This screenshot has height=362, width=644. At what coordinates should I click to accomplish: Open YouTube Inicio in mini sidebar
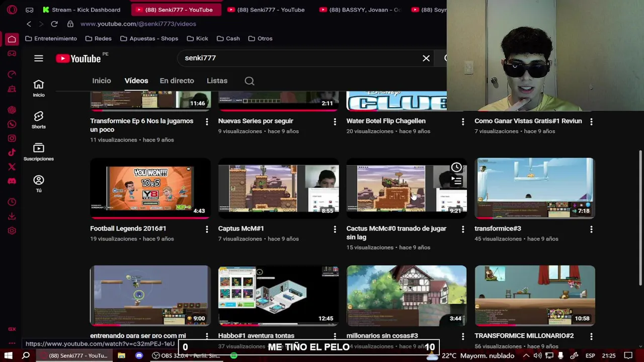pyautogui.click(x=39, y=88)
